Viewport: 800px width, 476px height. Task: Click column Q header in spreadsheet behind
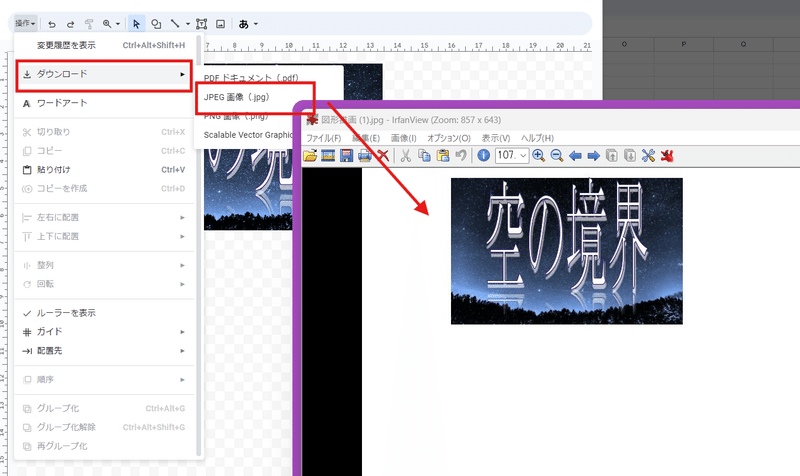pyautogui.click(x=743, y=44)
